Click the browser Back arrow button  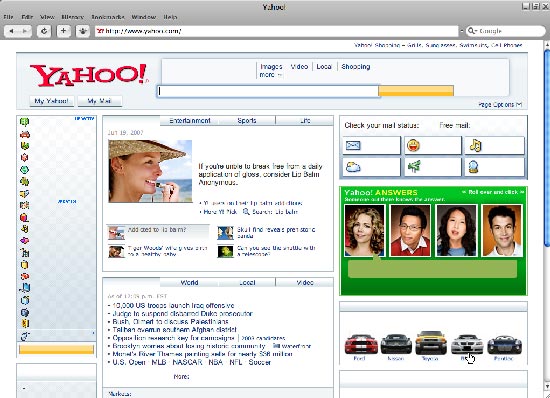pos(11,31)
